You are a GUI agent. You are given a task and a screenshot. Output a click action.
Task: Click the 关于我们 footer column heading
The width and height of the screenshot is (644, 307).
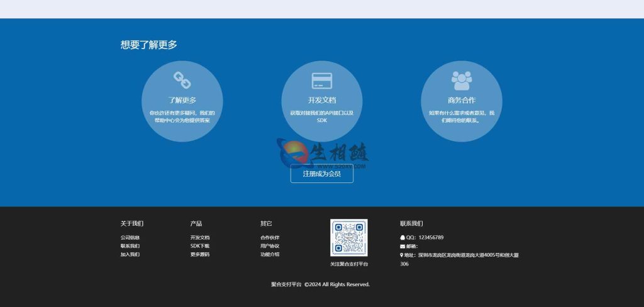[x=132, y=223]
